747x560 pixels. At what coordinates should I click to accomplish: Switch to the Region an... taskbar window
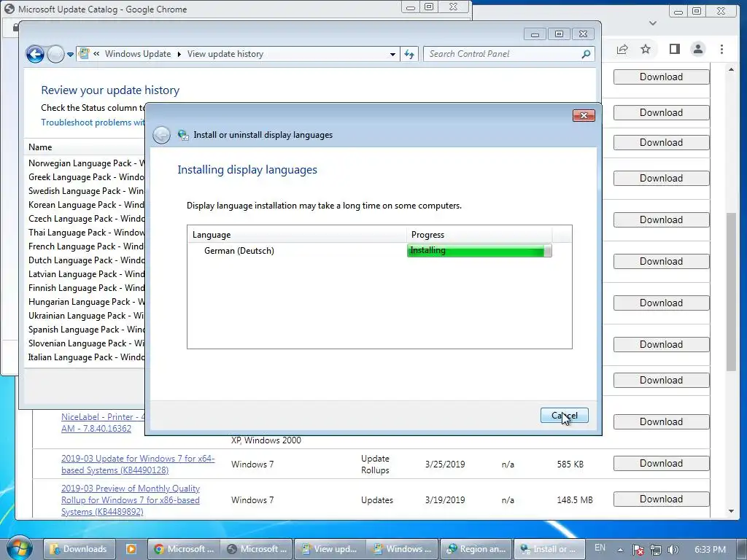(476, 549)
